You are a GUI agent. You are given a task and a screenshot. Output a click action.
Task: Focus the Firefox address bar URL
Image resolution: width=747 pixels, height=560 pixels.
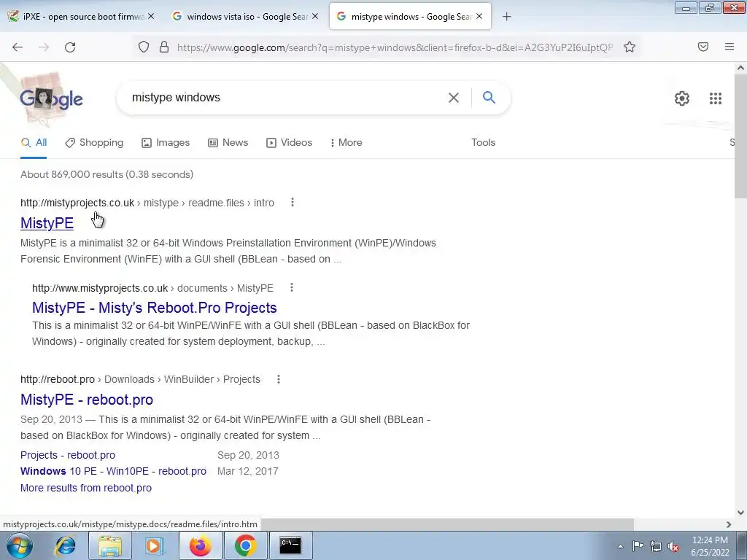395,47
